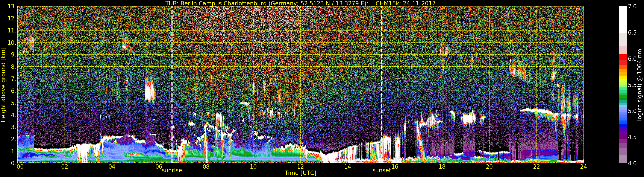Click the dashed sunset marker line
644x177 pixels.
tap(382, 85)
